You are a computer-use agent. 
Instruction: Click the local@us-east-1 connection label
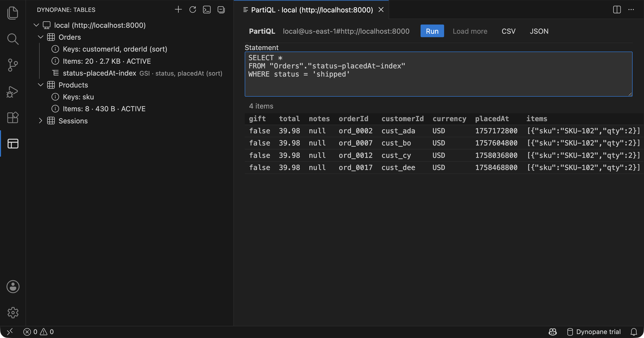point(346,31)
